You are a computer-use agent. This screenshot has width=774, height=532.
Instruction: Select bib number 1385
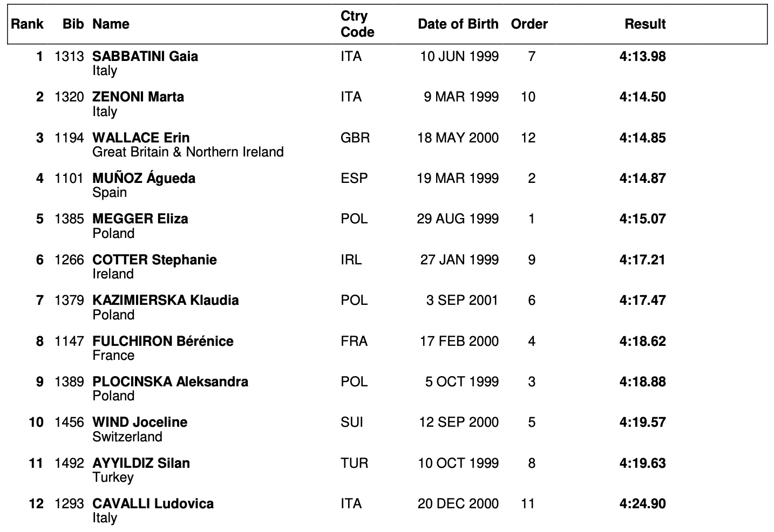(69, 219)
